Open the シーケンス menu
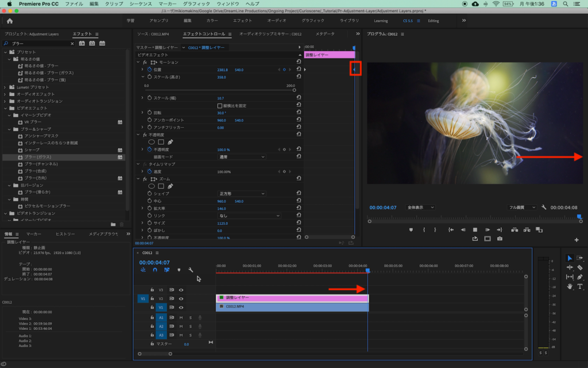The width and height of the screenshot is (588, 368). (x=140, y=4)
